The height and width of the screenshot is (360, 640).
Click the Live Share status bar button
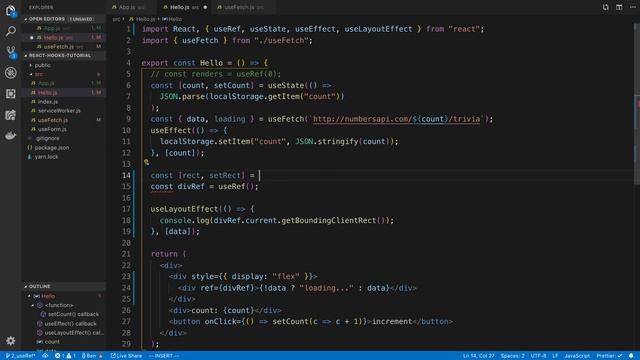coord(126,356)
